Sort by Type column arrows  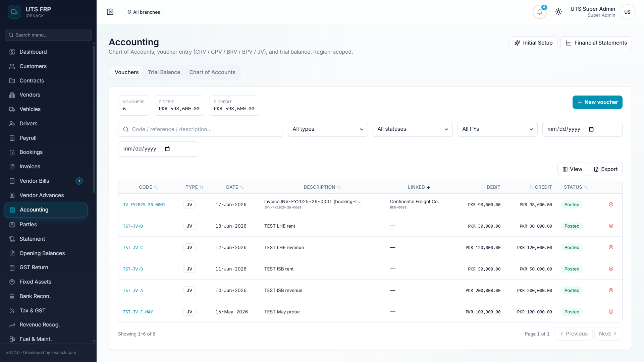202,187
